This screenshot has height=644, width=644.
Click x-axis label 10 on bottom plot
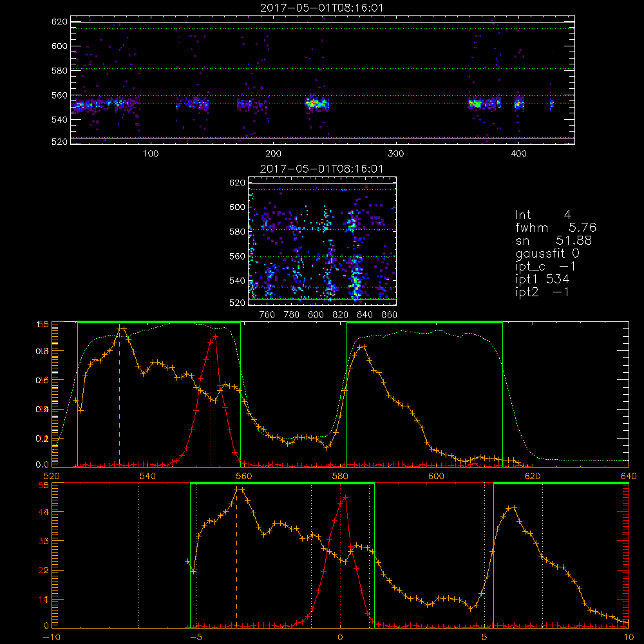pyautogui.click(x=629, y=638)
